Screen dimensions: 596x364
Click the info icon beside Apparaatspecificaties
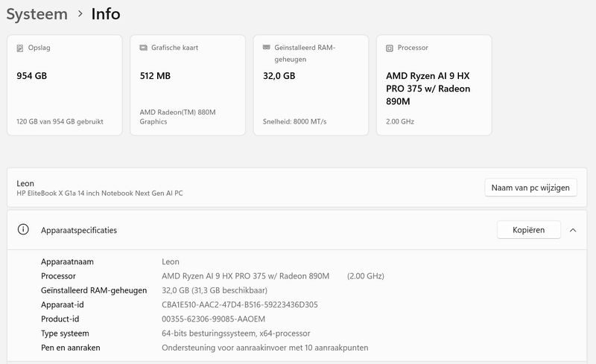[23, 229]
